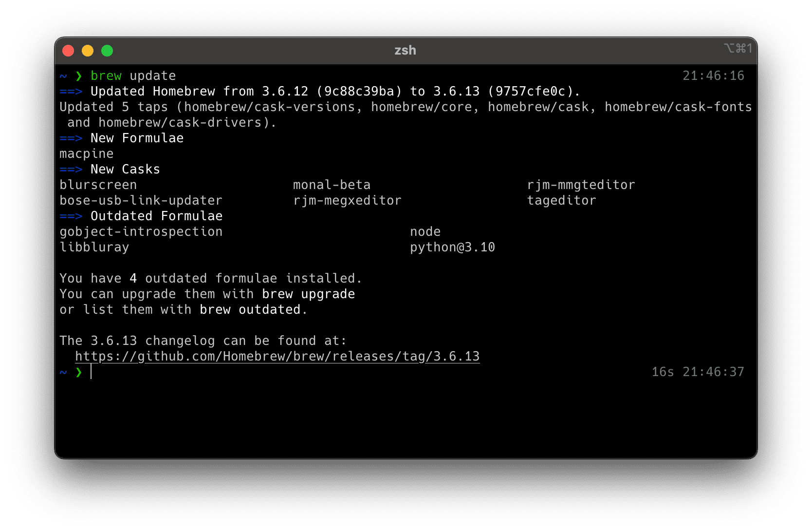Click the '(9c88c39ba)' commit hash

pos(359,92)
